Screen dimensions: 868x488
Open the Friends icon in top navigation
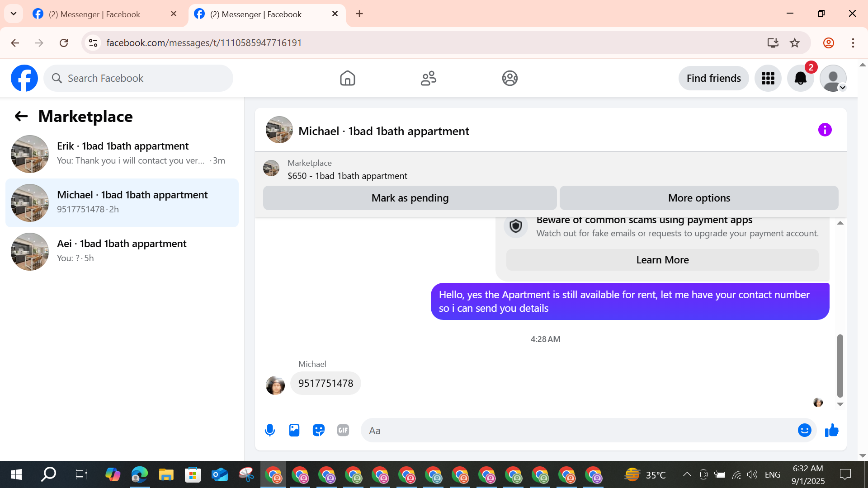pyautogui.click(x=428, y=78)
